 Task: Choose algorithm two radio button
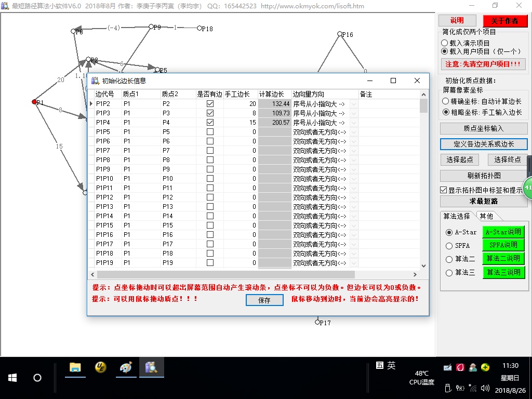coord(449,259)
